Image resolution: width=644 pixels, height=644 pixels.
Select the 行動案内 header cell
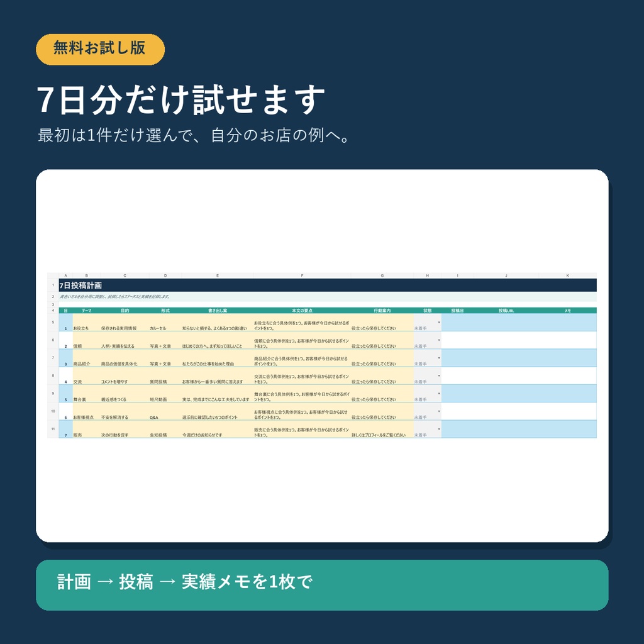pos(382,311)
